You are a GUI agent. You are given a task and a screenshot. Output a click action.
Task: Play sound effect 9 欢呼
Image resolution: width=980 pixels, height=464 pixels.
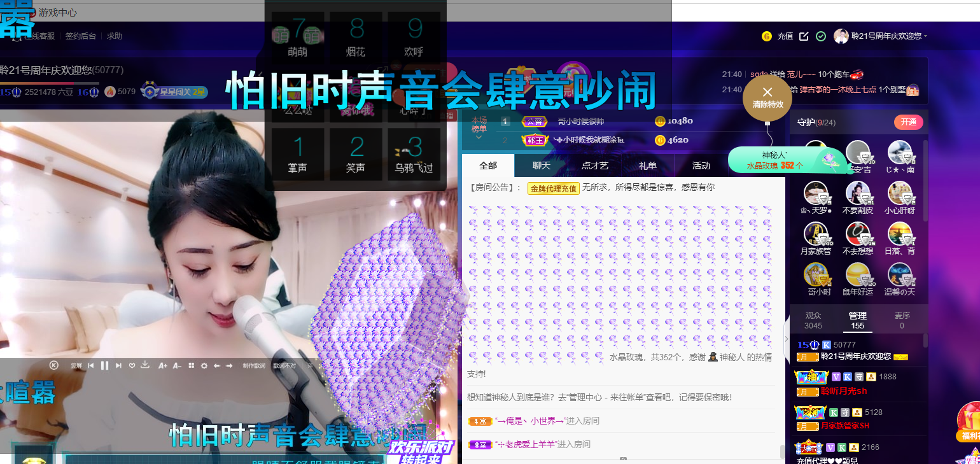(x=414, y=38)
